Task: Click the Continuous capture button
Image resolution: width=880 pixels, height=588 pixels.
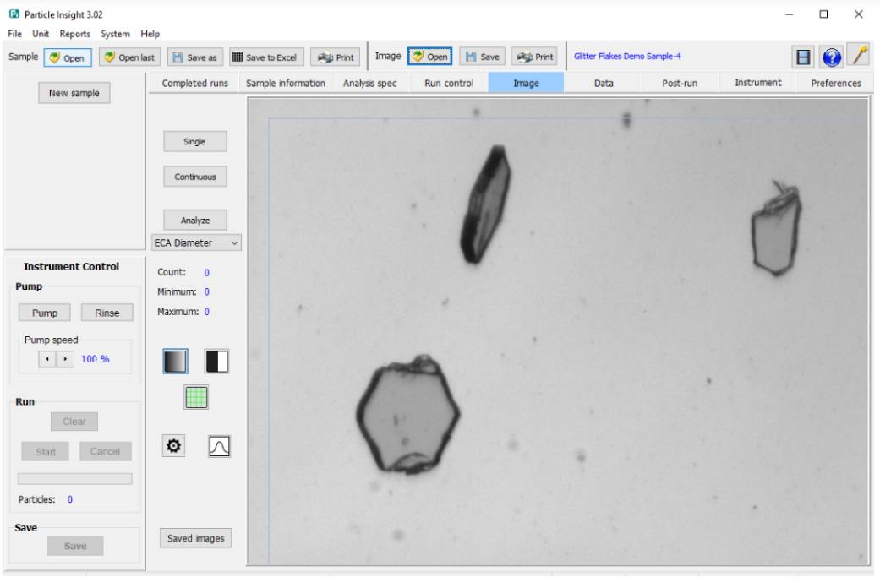Action: pos(195,177)
